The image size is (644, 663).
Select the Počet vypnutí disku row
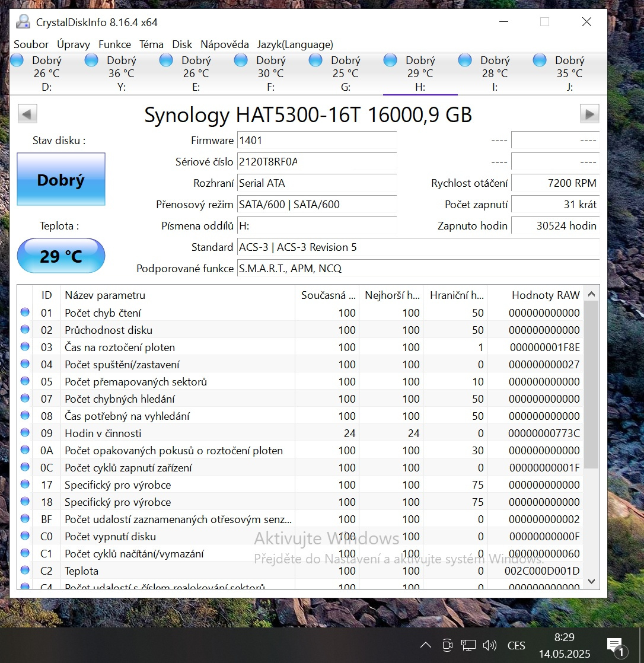[x=300, y=536]
